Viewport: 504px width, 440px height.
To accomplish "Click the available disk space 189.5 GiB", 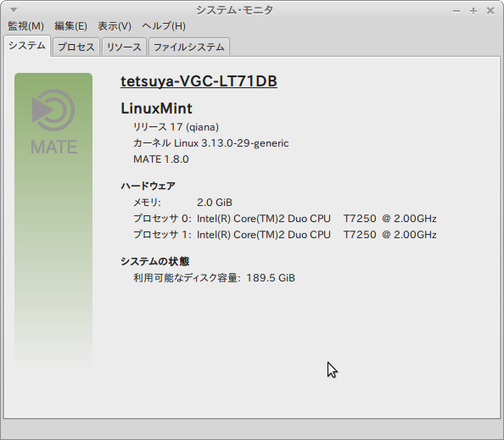I will 271,278.
